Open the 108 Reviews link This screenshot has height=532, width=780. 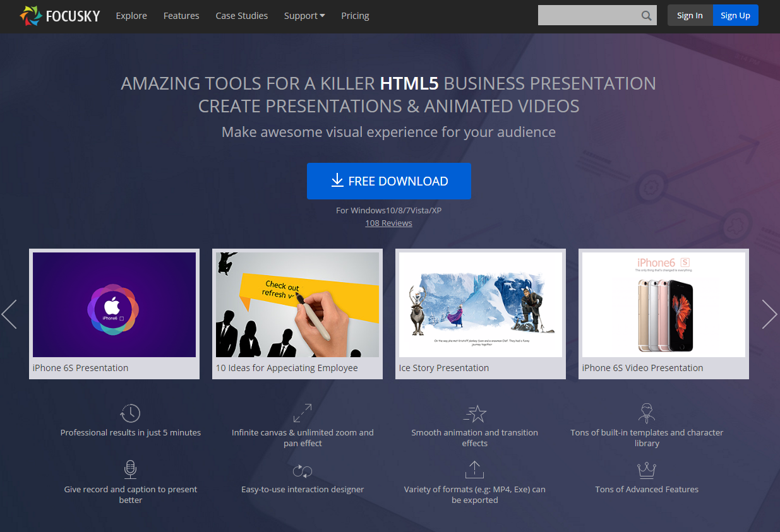[388, 223]
